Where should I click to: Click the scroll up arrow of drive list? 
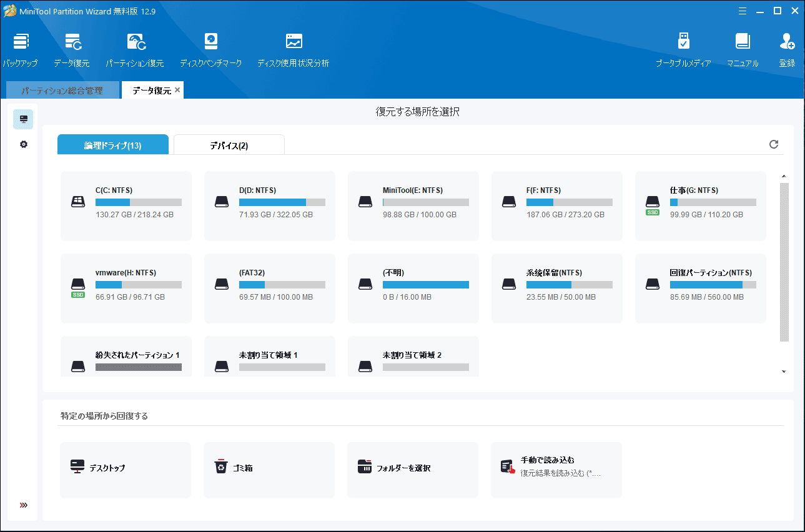[784, 176]
